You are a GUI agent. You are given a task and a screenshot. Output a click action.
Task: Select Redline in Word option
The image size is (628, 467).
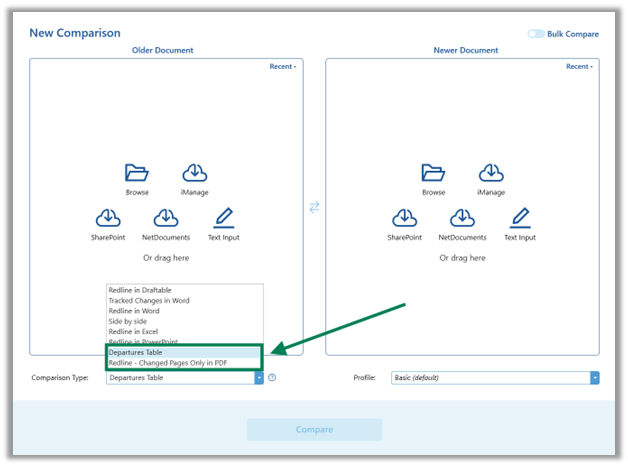pos(185,311)
